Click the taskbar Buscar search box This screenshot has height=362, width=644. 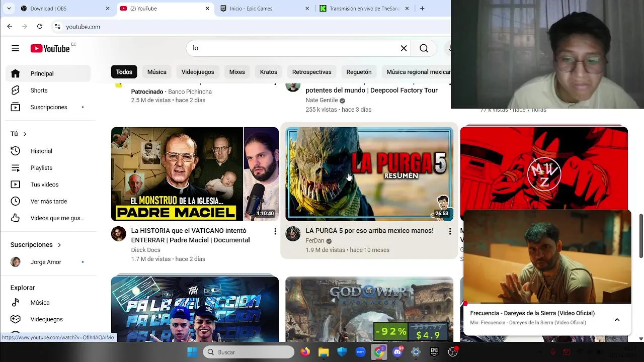pyautogui.click(x=249, y=352)
